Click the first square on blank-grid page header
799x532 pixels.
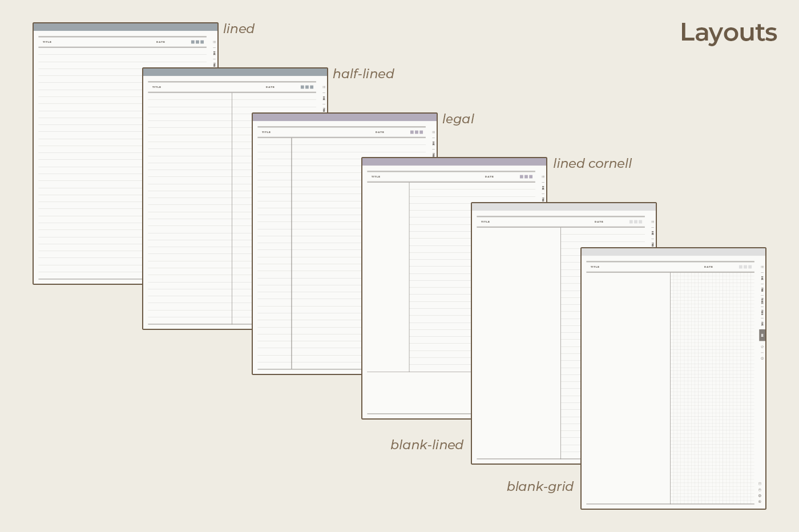741,267
